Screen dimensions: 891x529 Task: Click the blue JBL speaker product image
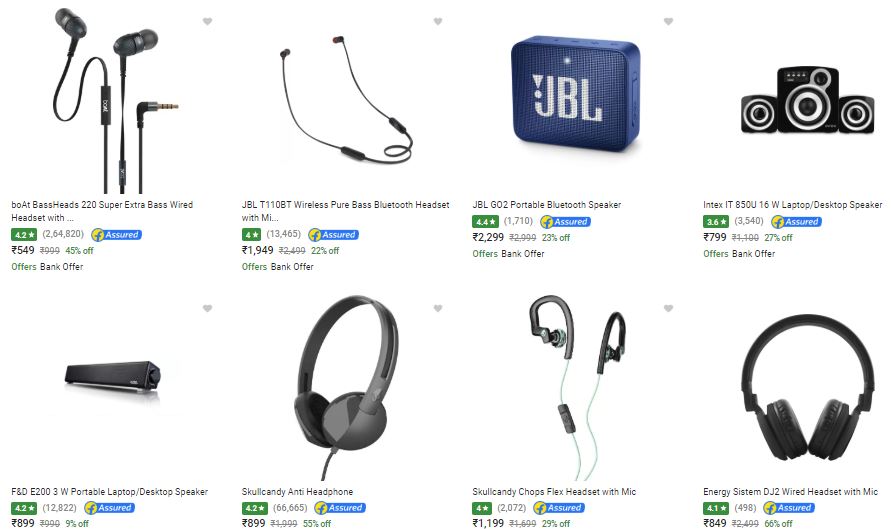click(575, 94)
